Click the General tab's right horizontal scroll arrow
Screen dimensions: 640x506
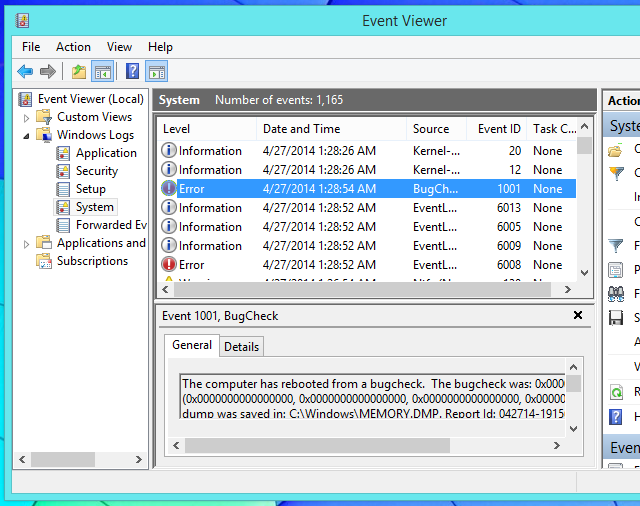point(557,446)
